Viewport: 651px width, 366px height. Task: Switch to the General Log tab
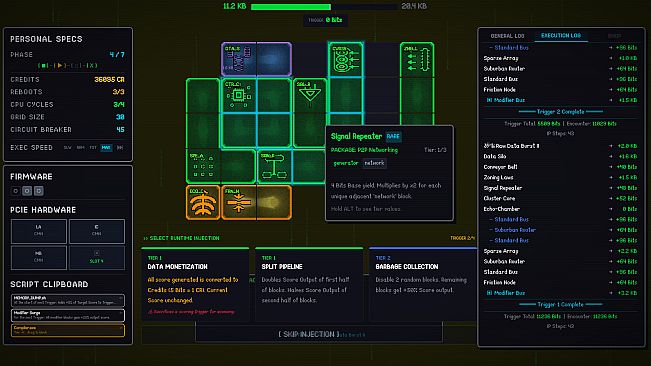coord(507,36)
